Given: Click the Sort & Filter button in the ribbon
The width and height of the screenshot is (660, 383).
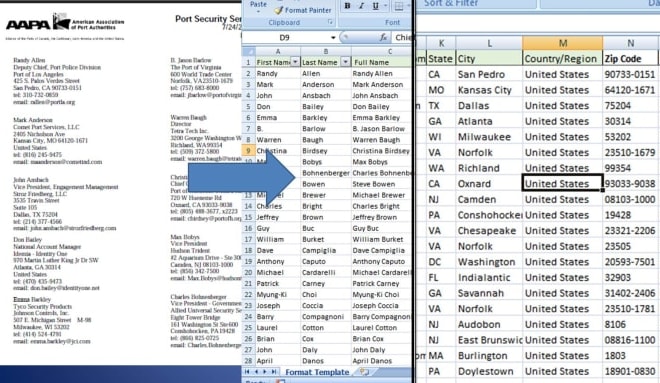Looking at the screenshot, I should 451,3.
